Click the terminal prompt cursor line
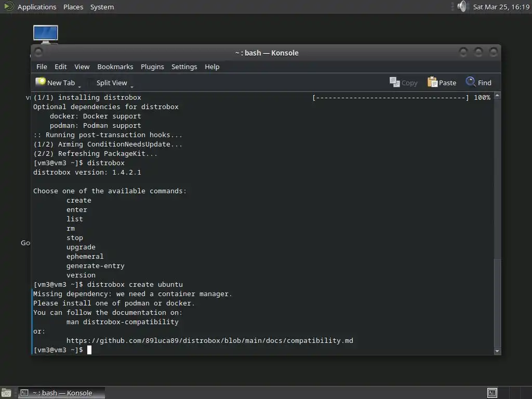Screen dimensions: 532x399 pyautogui.click(x=62, y=350)
